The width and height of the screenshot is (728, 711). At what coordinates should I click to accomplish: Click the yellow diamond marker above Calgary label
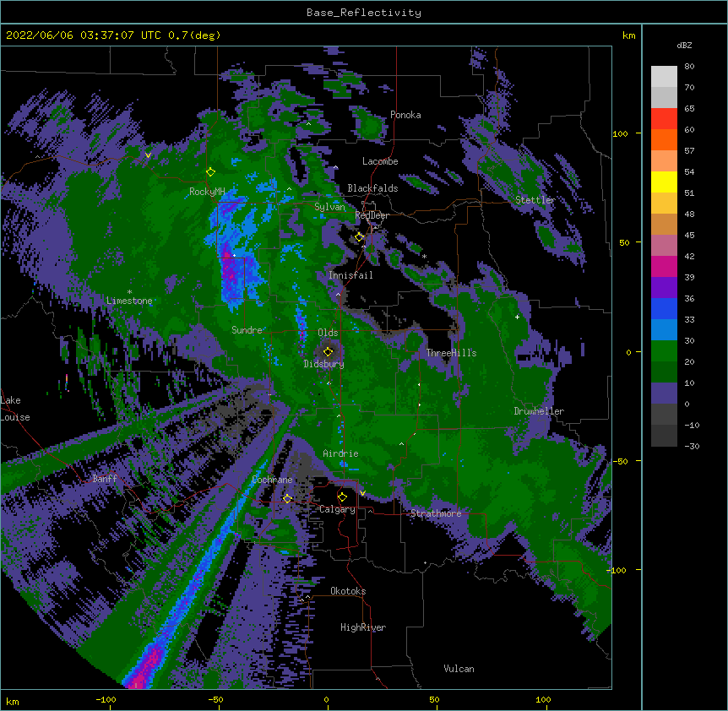(x=342, y=497)
